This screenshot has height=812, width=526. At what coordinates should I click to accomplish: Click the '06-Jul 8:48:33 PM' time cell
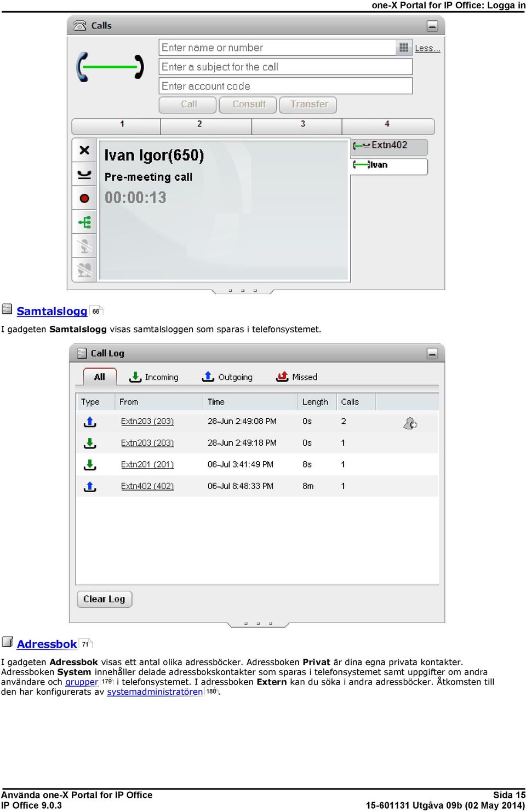(x=241, y=486)
